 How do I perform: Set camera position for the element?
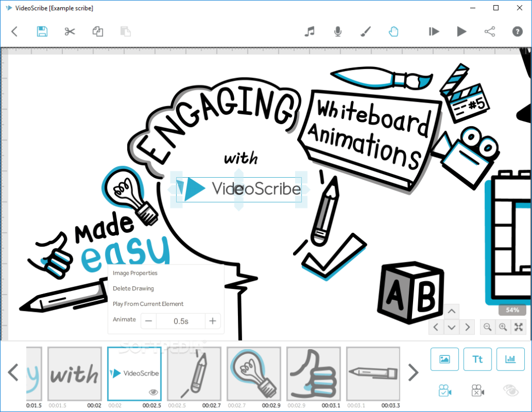pyautogui.click(x=444, y=390)
